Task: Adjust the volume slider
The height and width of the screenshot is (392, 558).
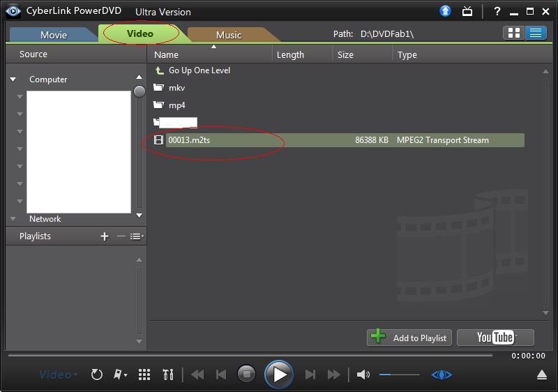Action: point(399,375)
